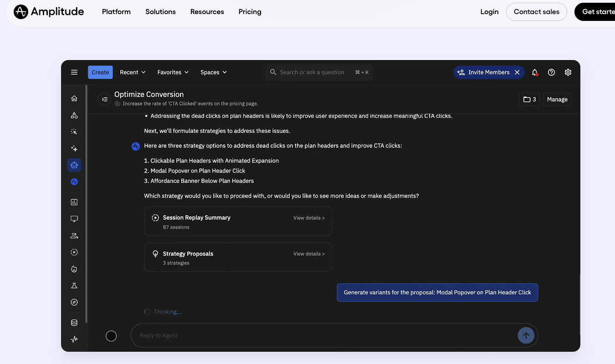Open the settings gear in the top bar
Viewport: 615px width, 364px height.
[x=568, y=72]
